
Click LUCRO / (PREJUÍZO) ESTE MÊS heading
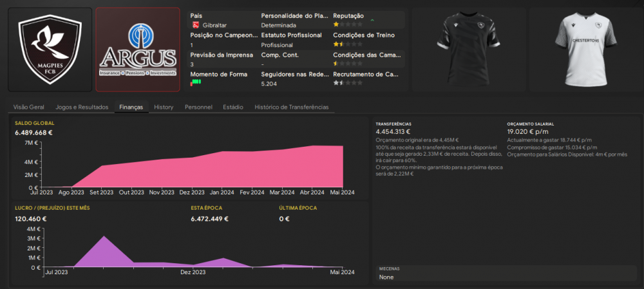click(x=52, y=208)
